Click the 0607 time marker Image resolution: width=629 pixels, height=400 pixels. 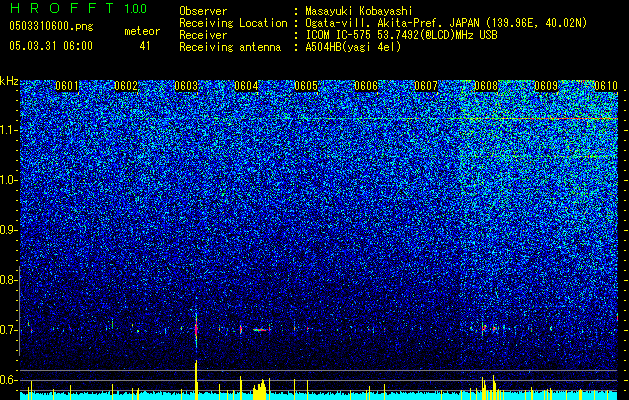click(426, 86)
